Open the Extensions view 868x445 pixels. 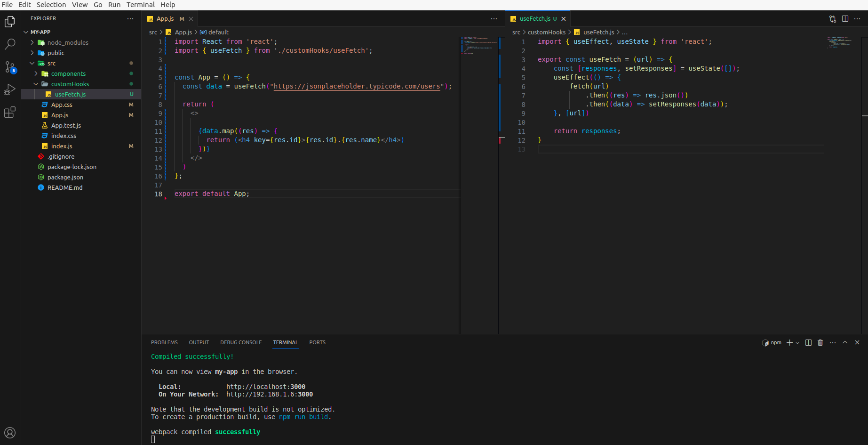(10, 112)
